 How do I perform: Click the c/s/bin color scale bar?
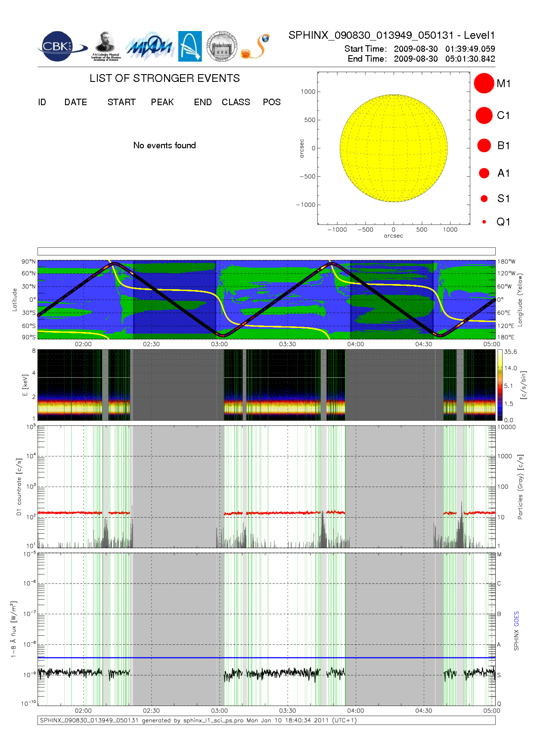coord(500,385)
